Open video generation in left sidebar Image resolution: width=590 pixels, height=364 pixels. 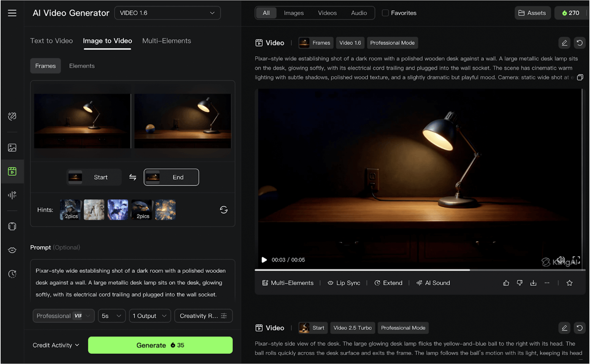click(x=12, y=171)
